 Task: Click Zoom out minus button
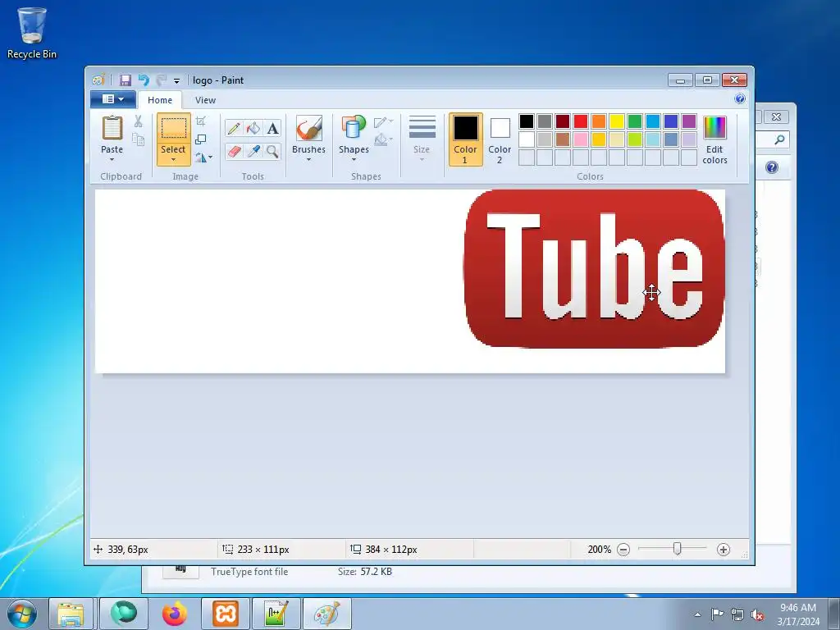[x=623, y=549]
